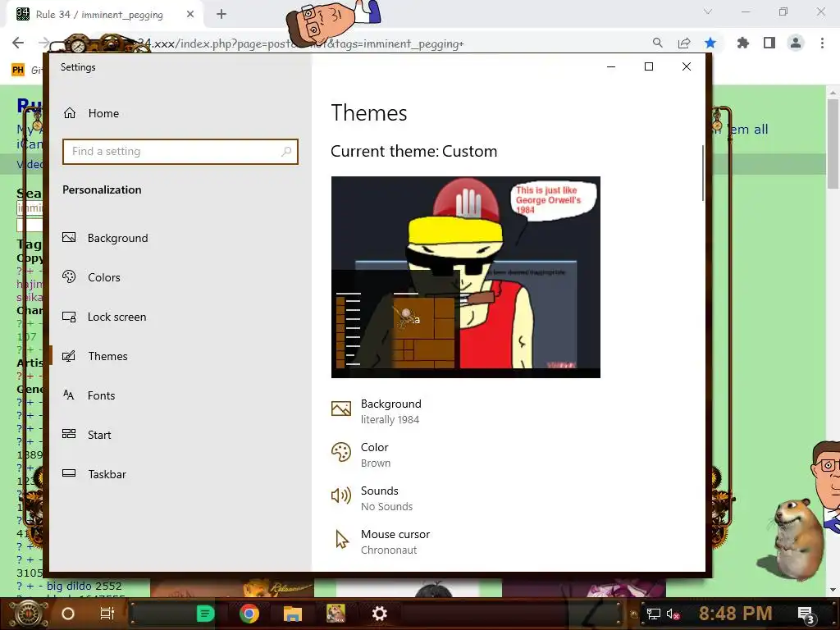Image resolution: width=840 pixels, height=630 pixels.
Task: Open Chrome profile avatar
Action: tap(796, 43)
